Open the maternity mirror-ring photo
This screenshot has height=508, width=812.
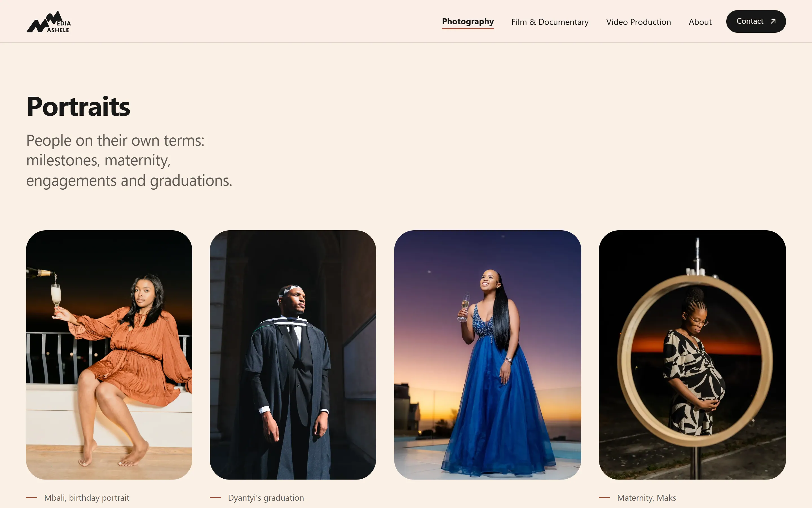pyautogui.click(x=692, y=355)
